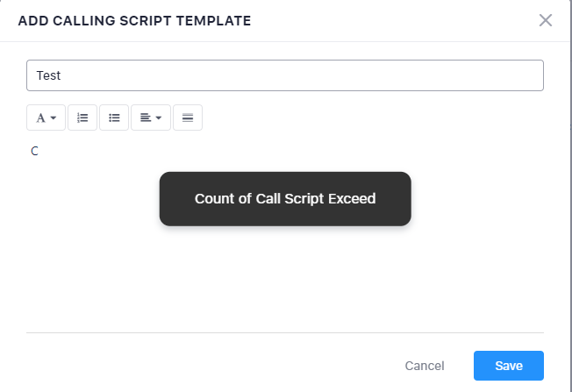Image resolution: width=572 pixels, height=392 pixels.
Task: Insert a bulleted list in the script
Action: click(114, 118)
